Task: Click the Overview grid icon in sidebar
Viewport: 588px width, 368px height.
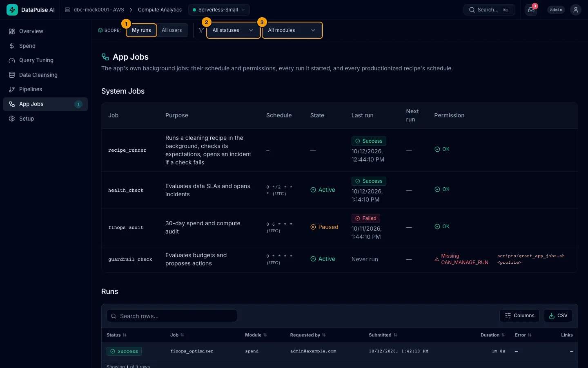Action: point(12,31)
